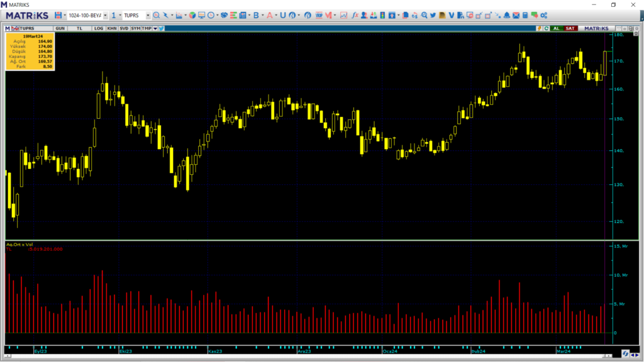Click the Twitter bird icon in the main toolbar

click(433, 15)
